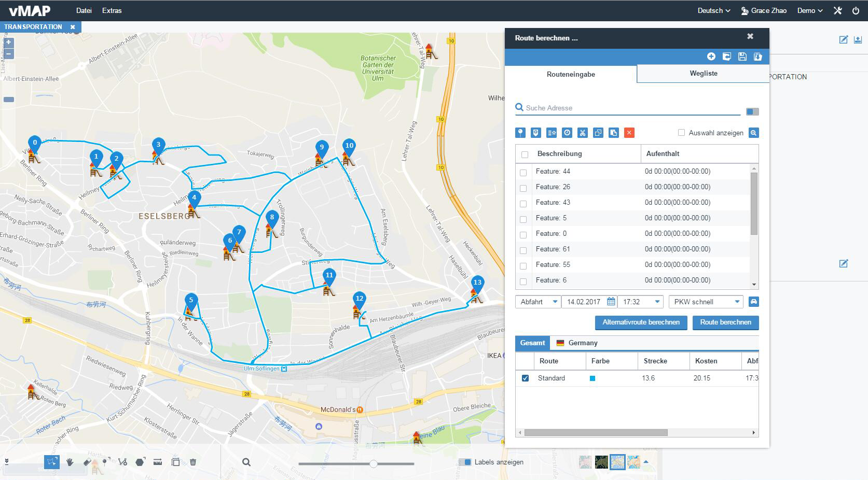868x480 pixels.
Task: Click the save route floppy disk icon
Action: click(742, 57)
